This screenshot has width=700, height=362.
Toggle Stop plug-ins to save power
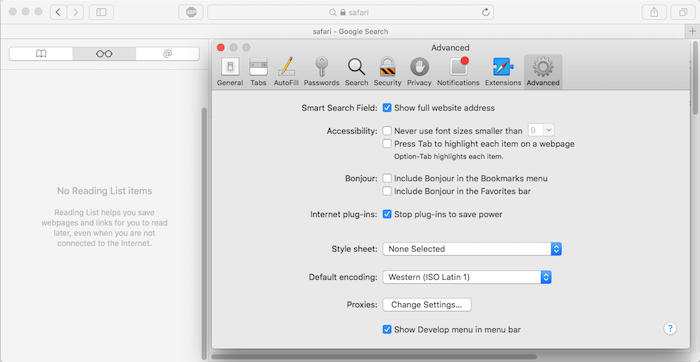coord(387,214)
